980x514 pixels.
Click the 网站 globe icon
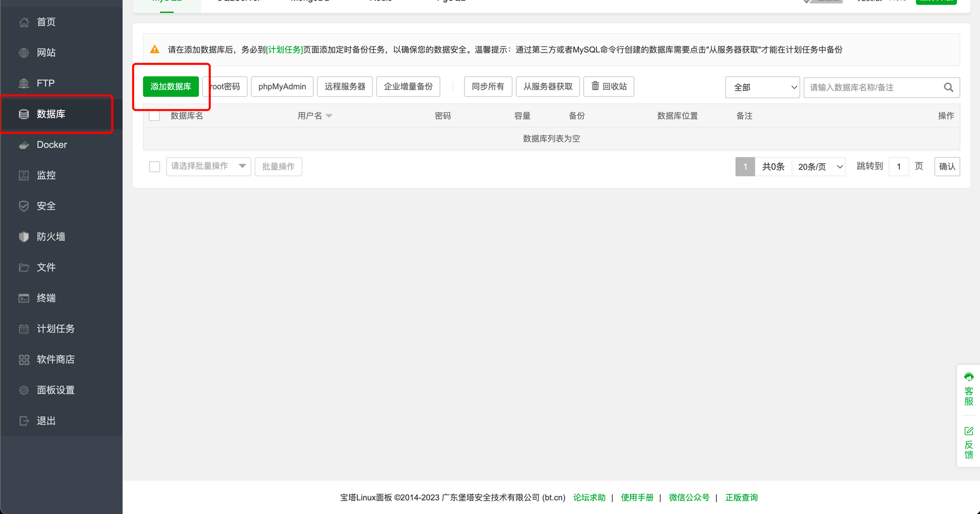(24, 52)
